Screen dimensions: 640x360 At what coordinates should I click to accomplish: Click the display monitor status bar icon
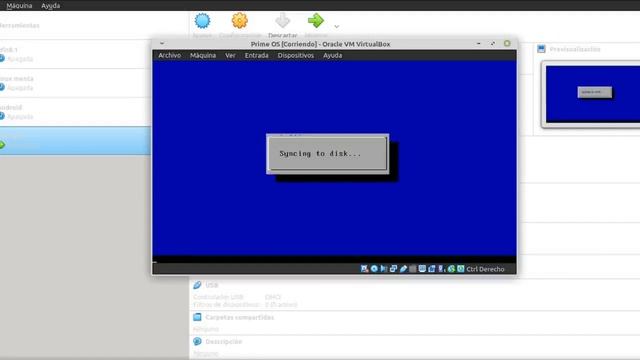[422, 269]
